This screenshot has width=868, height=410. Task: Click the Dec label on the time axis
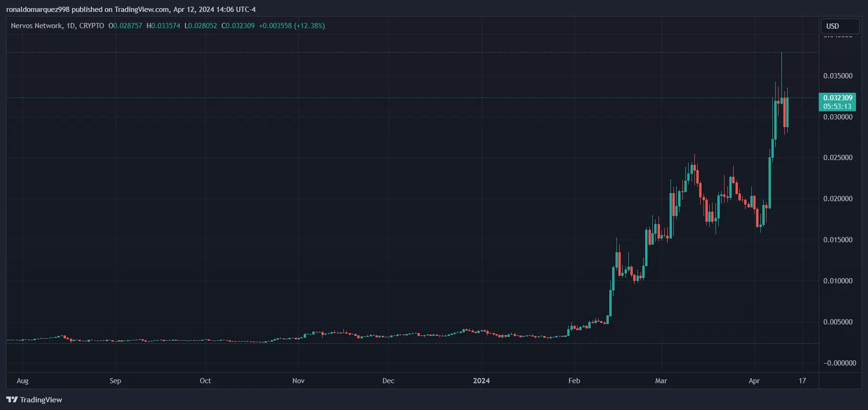coord(388,381)
